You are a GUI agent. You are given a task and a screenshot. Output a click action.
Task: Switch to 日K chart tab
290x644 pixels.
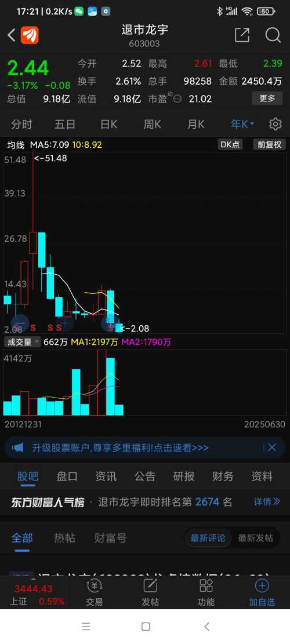click(x=109, y=124)
